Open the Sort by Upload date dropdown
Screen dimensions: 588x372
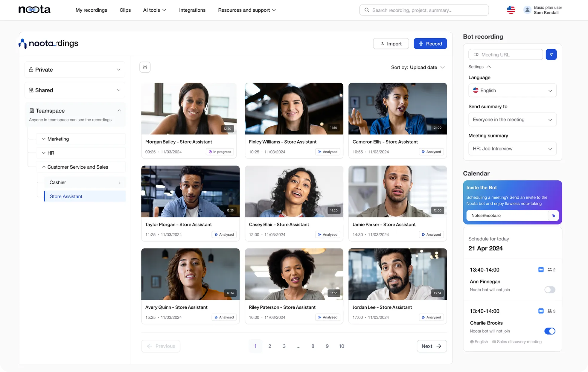click(x=418, y=67)
